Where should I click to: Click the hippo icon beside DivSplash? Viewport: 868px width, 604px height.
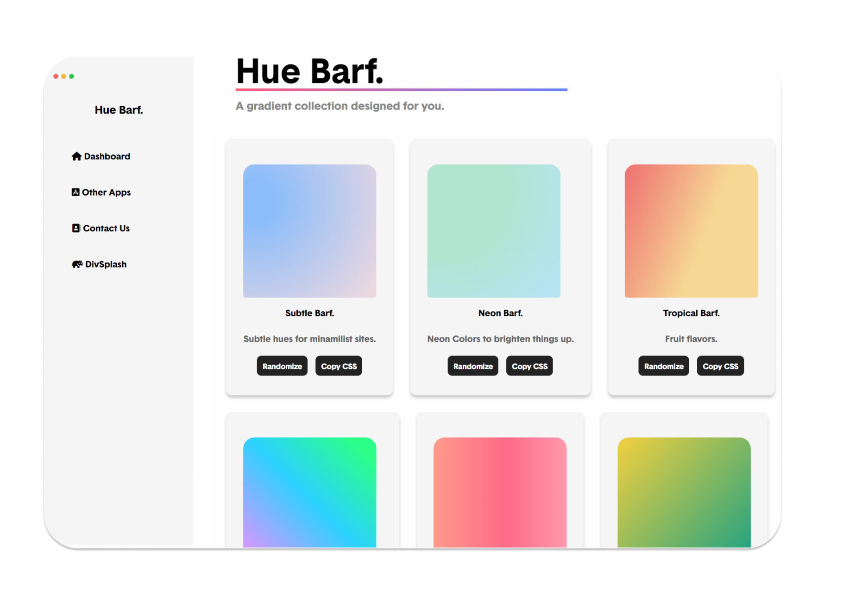click(77, 264)
